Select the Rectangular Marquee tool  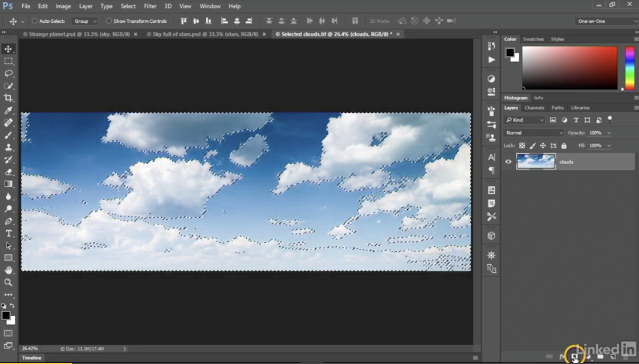(x=8, y=61)
